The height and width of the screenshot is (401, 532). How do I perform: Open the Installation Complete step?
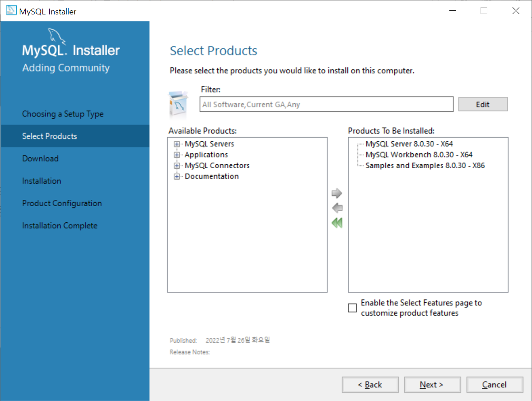pos(60,226)
